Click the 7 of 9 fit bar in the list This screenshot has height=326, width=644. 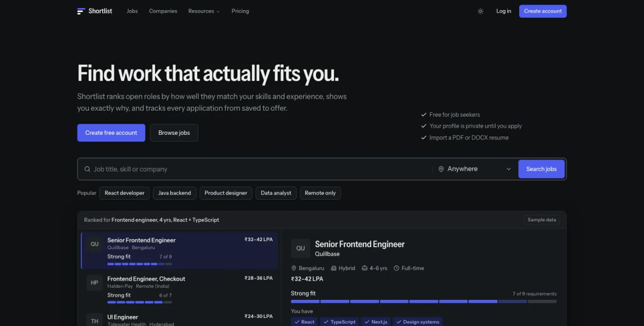pyautogui.click(x=139, y=264)
